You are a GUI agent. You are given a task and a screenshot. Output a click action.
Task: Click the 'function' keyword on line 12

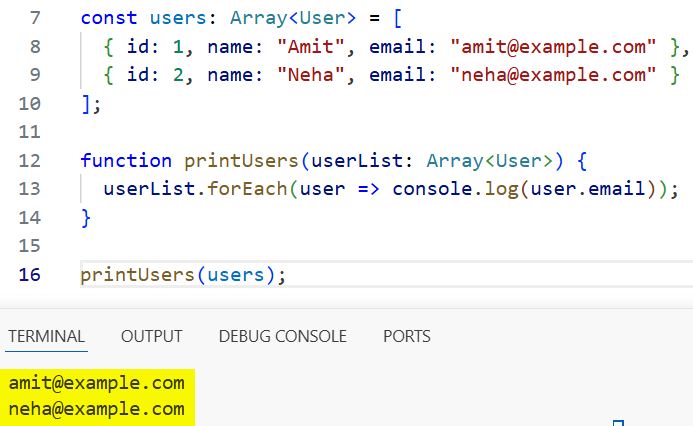[x=126, y=160]
